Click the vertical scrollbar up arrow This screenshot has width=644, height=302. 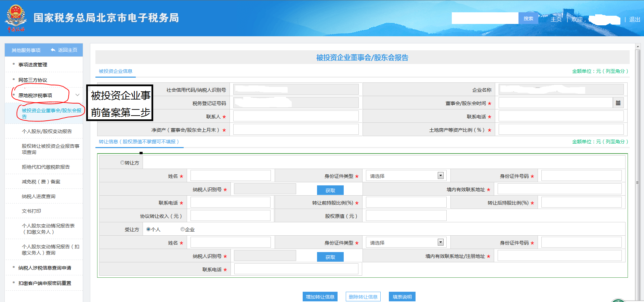pyautogui.click(x=638, y=46)
